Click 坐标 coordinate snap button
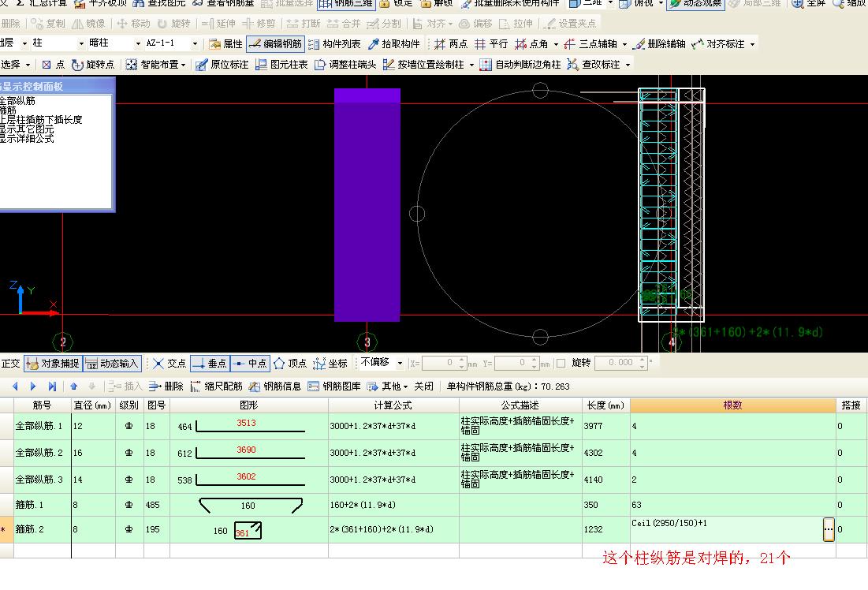 click(x=330, y=364)
